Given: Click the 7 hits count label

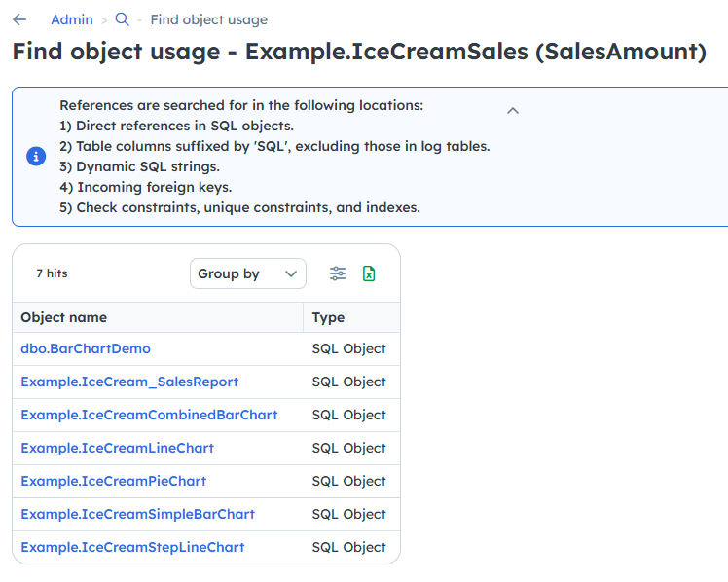Looking at the screenshot, I should 52,273.
